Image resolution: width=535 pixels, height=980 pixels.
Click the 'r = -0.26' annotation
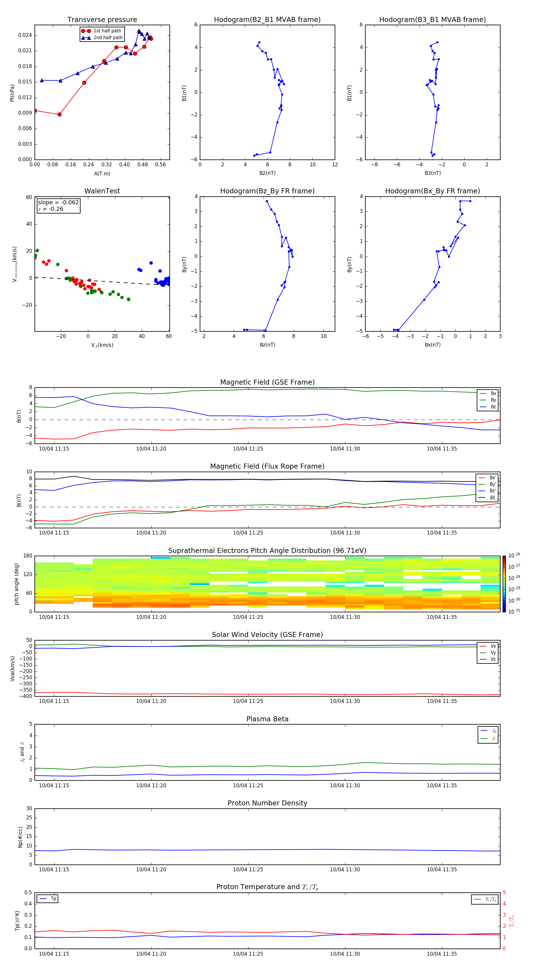tap(51, 209)
